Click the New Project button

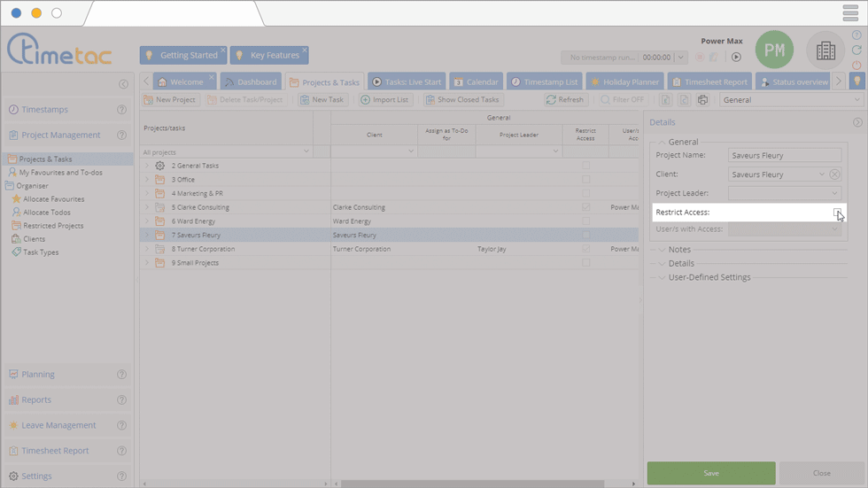coord(170,100)
